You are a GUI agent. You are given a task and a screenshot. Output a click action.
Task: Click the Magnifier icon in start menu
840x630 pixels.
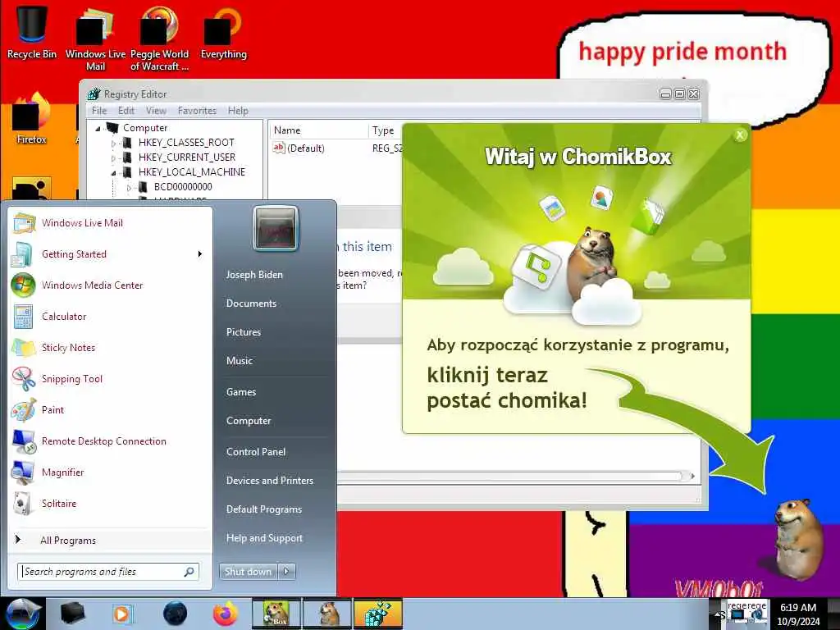(24, 472)
